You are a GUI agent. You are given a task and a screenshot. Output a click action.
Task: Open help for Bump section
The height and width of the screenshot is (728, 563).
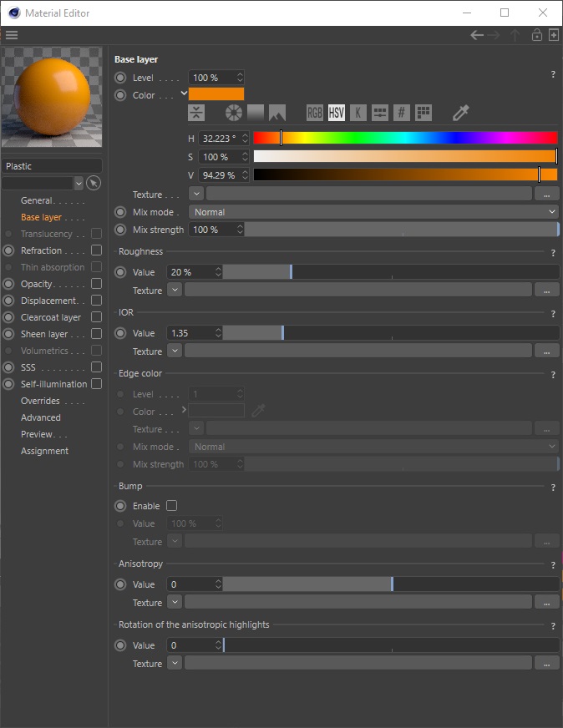click(x=553, y=488)
